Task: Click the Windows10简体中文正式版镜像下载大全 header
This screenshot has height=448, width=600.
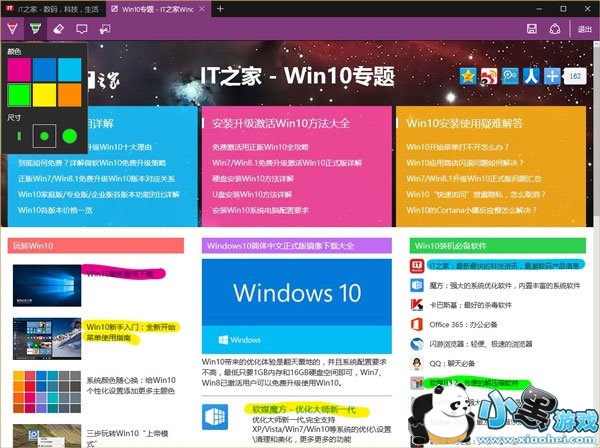Action: click(x=297, y=246)
